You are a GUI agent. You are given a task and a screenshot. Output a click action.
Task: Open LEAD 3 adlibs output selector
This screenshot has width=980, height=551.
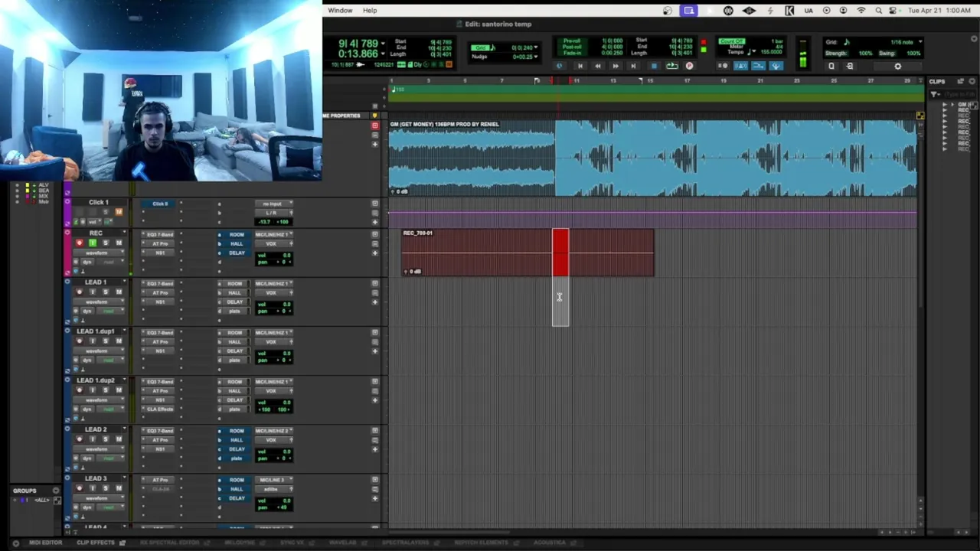point(273,489)
